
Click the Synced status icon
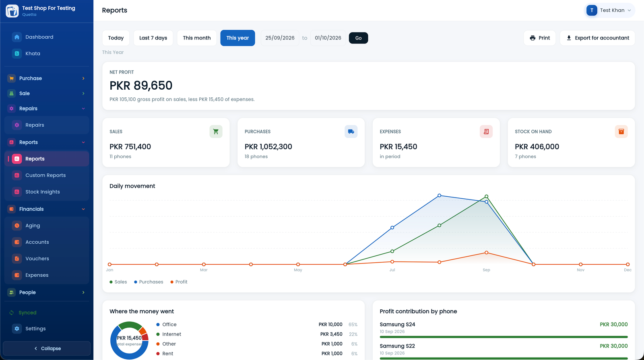click(12, 313)
